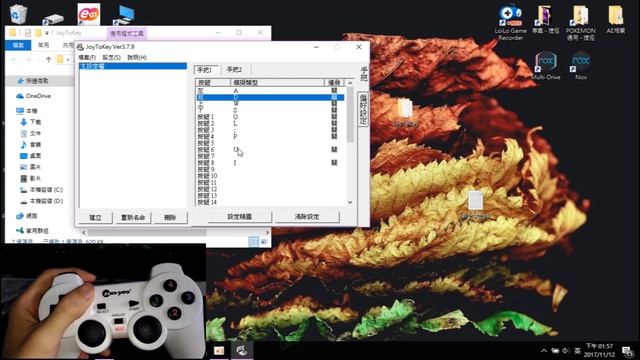This screenshot has height=360, width=640.
Task: Select the highlighted profile in the JoyToKey profile list
Action: click(x=133, y=66)
